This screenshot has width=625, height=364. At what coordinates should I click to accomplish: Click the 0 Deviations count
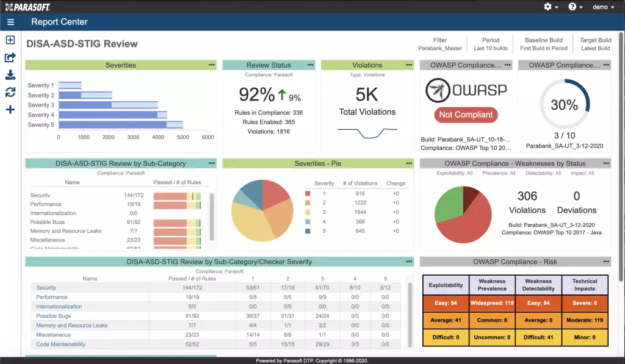pyautogui.click(x=576, y=196)
